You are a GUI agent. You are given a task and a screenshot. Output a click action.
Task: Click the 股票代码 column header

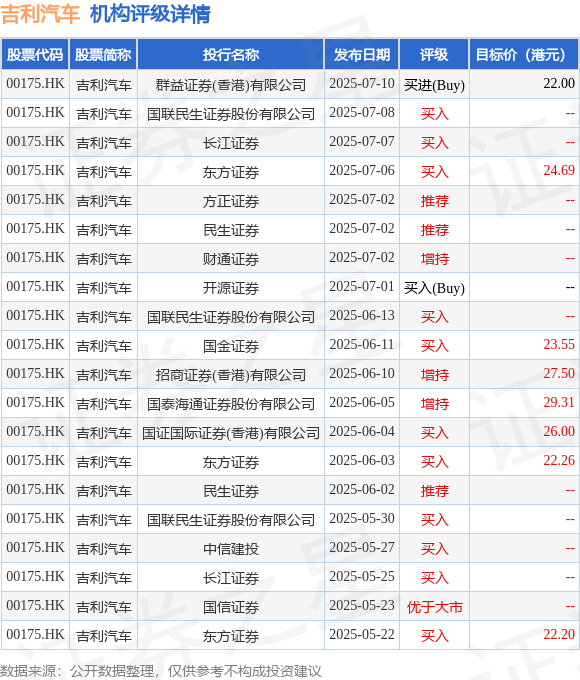[35, 55]
